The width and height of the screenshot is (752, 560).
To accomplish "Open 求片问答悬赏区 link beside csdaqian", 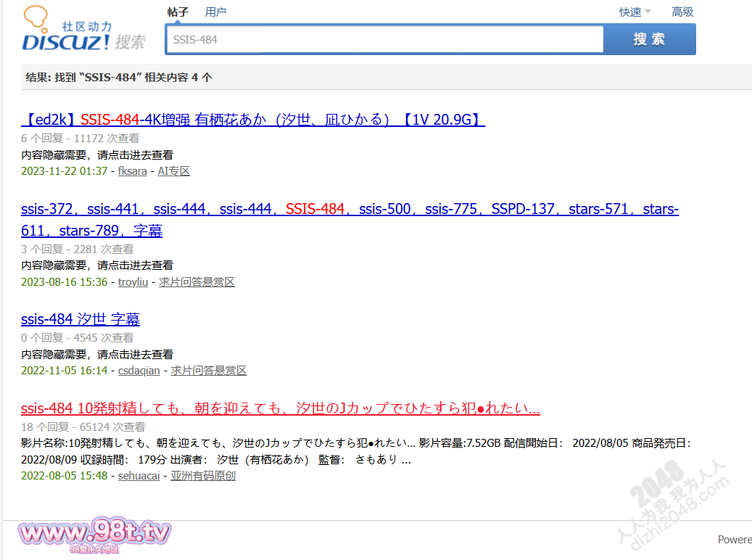I will [209, 371].
